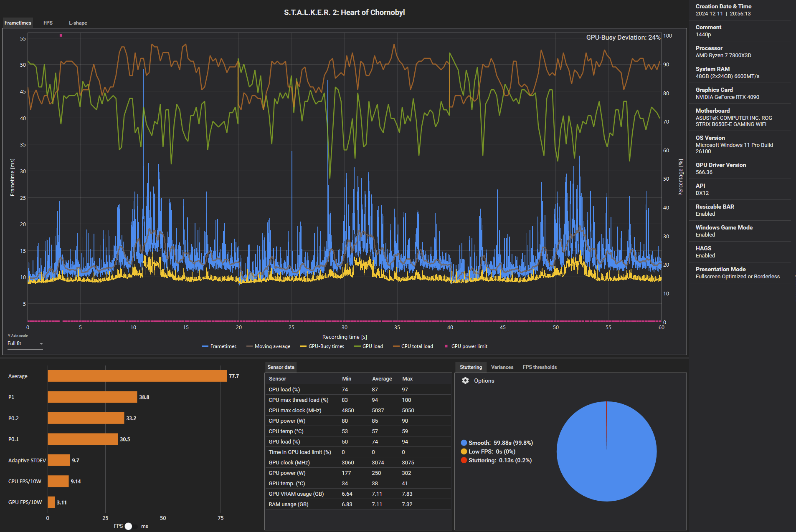Screen dimensions: 796x532
Task: Select the CPU temp (°C) sensor row
Action: pyautogui.click(x=358, y=431)
